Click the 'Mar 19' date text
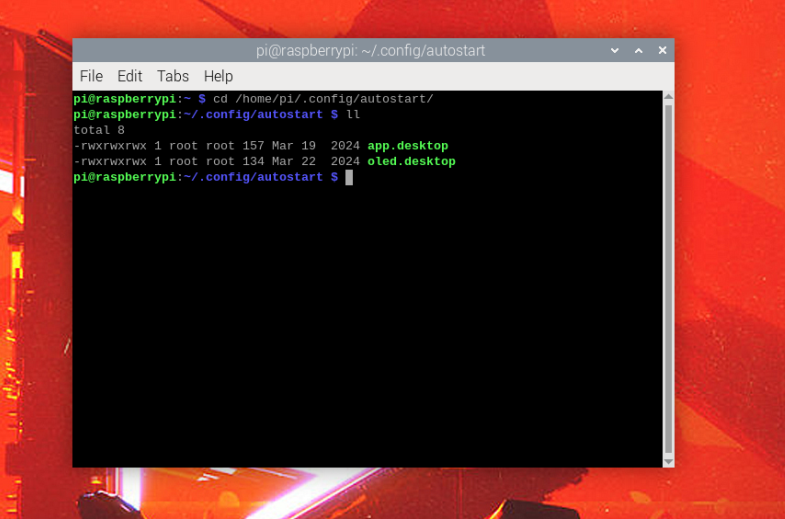The width and height of the screenshot is (785, 519). pyautogui.click(x=294, y=146)
